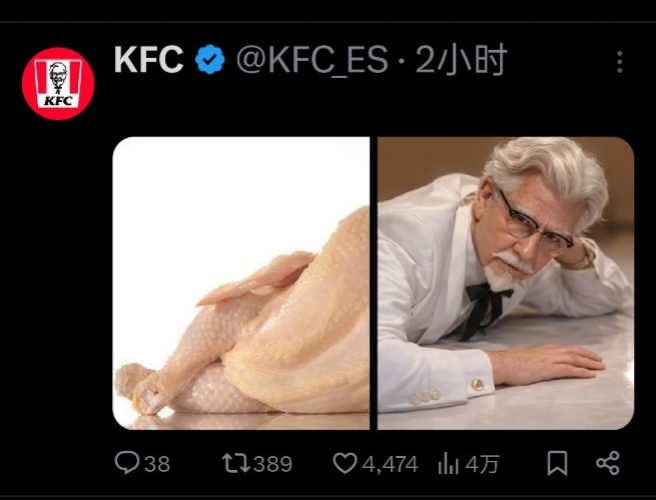Image resolution: width=656 pixels, height=500 pixels.
Task: Open the photo of man in white suit
Action: (x=505, y=283)
